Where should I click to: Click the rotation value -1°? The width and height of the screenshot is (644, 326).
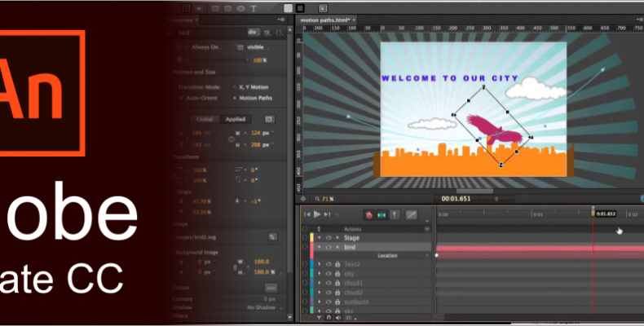coord(254,201)
